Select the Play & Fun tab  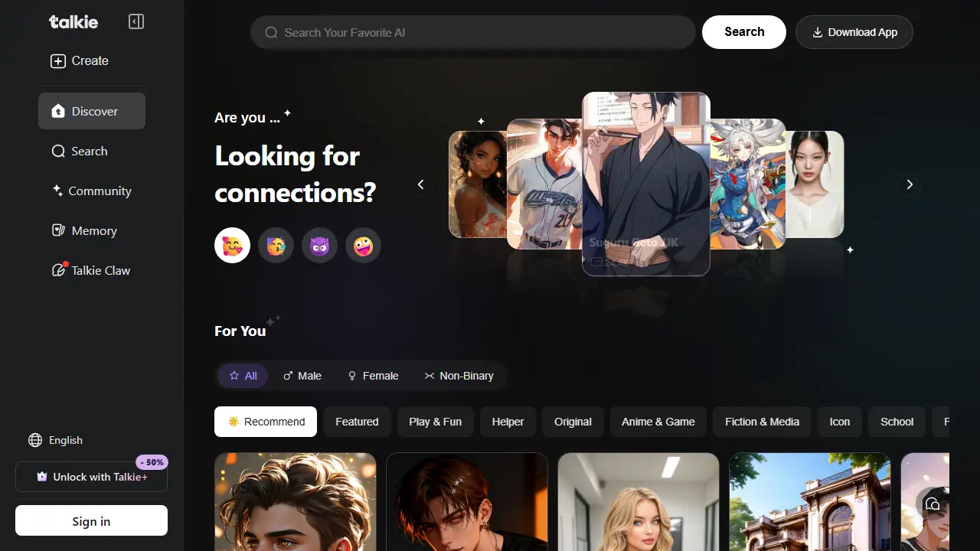435,422
